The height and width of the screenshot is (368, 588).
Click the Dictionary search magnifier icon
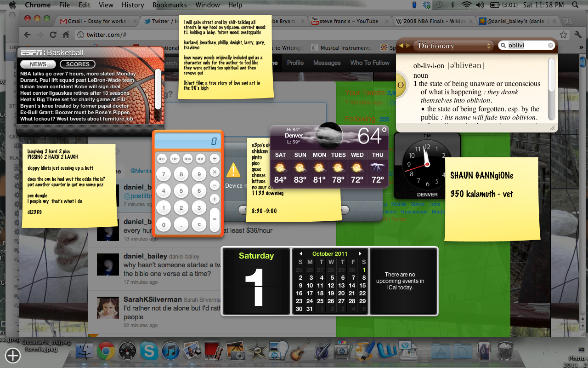[x=503, y=46]
